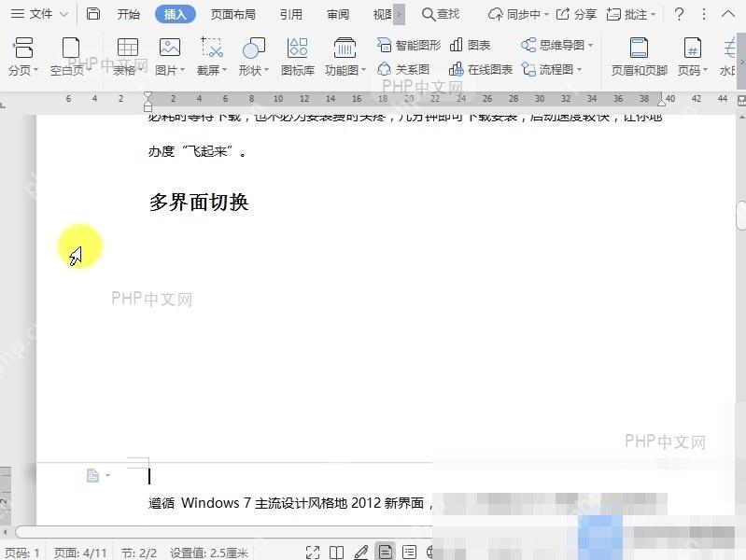
Task: Open the 思维导图 mind map dropdown
Action: point(556,45)
